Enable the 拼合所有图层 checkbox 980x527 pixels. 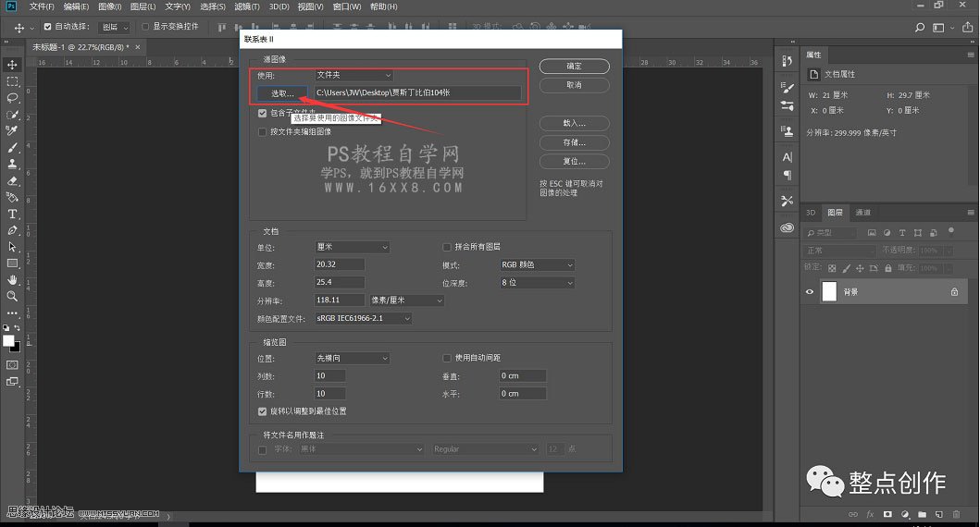447,247
